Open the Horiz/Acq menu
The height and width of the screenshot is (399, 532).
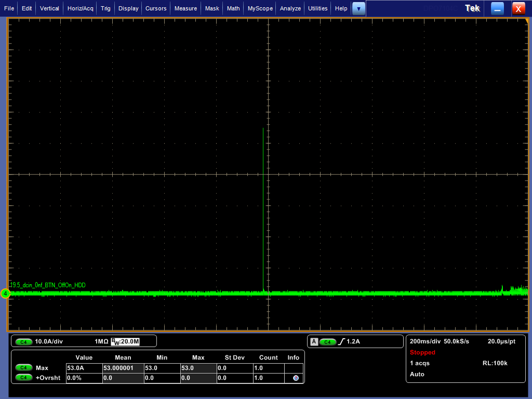81,8
